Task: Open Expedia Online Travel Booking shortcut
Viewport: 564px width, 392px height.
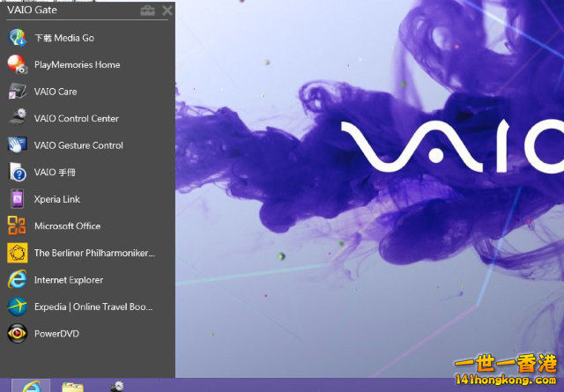Action: (x=17, y=307)
